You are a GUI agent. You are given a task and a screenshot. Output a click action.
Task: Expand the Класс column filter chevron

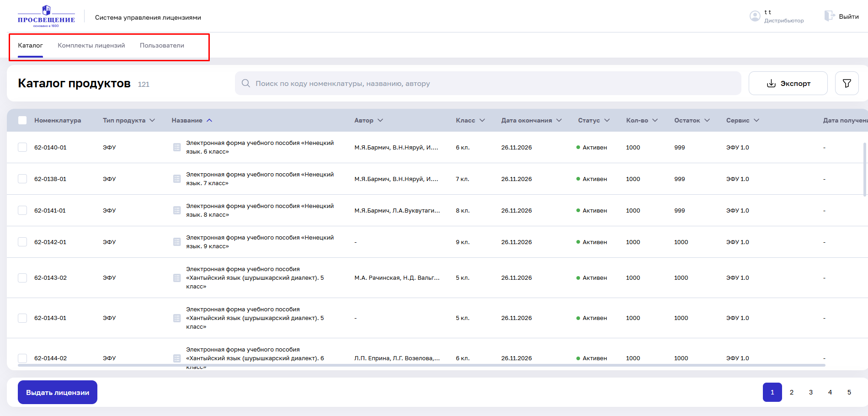click(482, 120)
